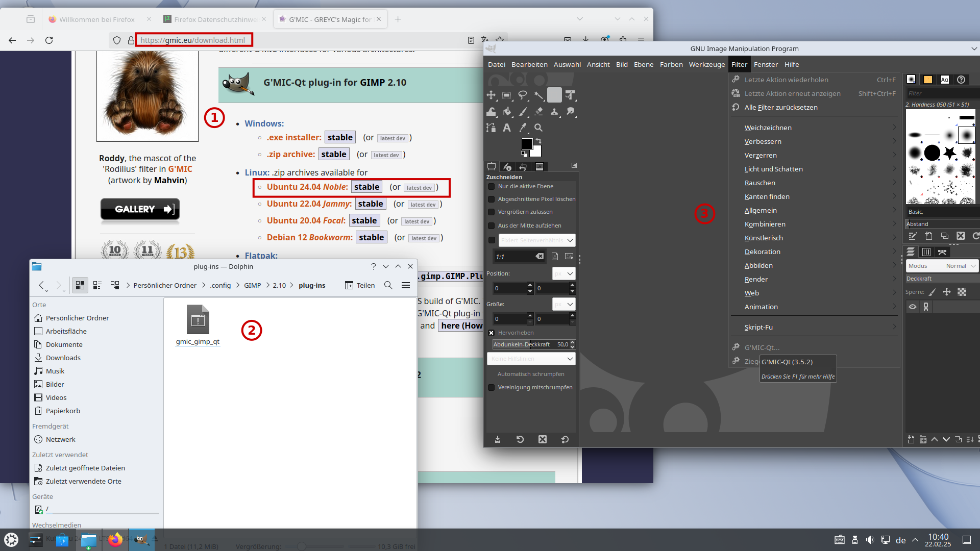Open the Farben menu in GIMP

671,64
